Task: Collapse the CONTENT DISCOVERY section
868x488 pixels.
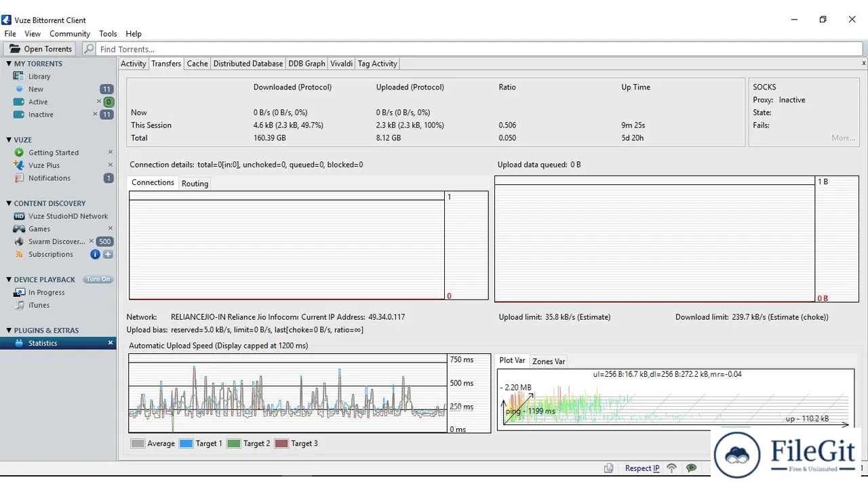Action: [9, 203]
